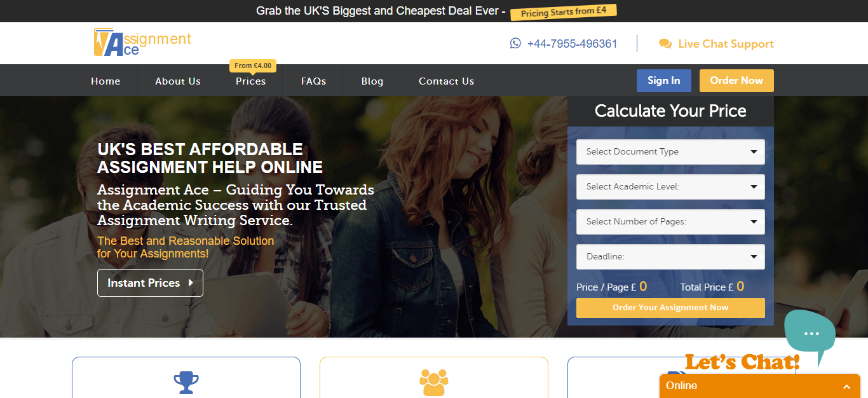
Task: Click the Instant Prices button
Action: point(150,283)
